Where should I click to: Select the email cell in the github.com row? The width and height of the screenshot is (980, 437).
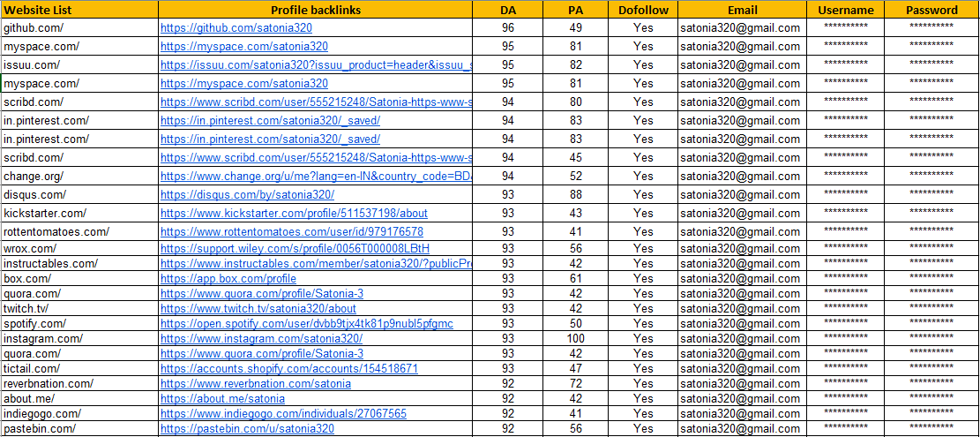click(743, 28)
